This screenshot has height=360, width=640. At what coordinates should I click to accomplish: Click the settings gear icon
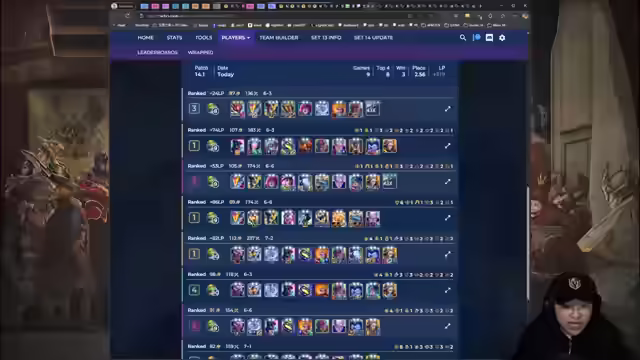pyautogui.click(x=502, y=38)
